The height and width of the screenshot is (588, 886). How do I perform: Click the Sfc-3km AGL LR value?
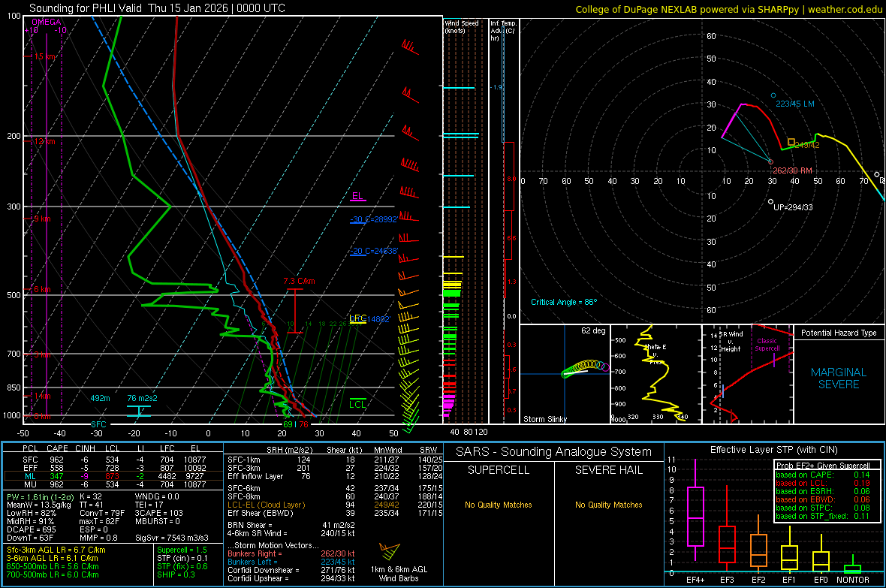[x=56, y=550]
